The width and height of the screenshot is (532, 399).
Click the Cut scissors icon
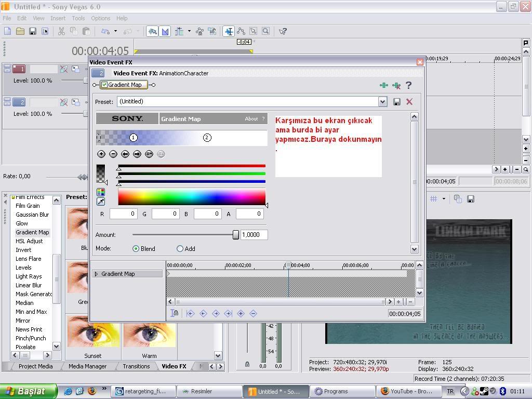point(61,32)
